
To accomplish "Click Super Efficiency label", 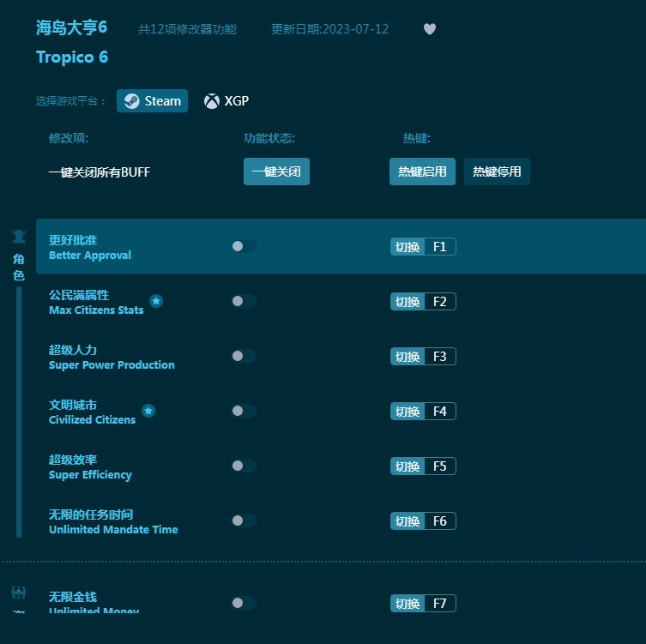I will 90,475.
